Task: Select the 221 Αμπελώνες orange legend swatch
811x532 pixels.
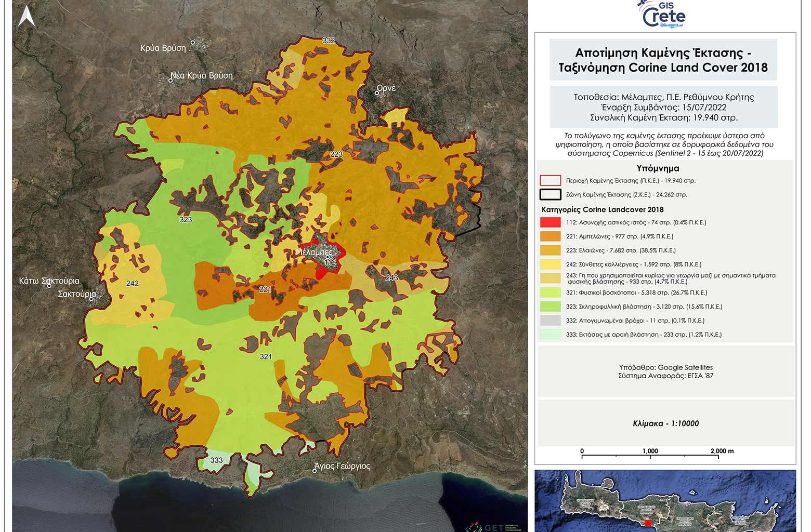Action: (551, 236)
